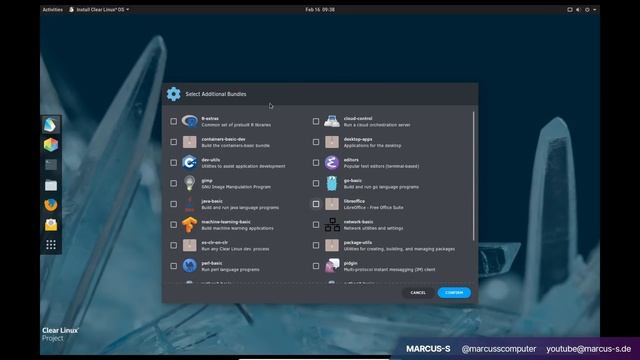Click the bundle list vertical scrollbar
The height and width of the screenshot is (360, 640).
point(473,176)
